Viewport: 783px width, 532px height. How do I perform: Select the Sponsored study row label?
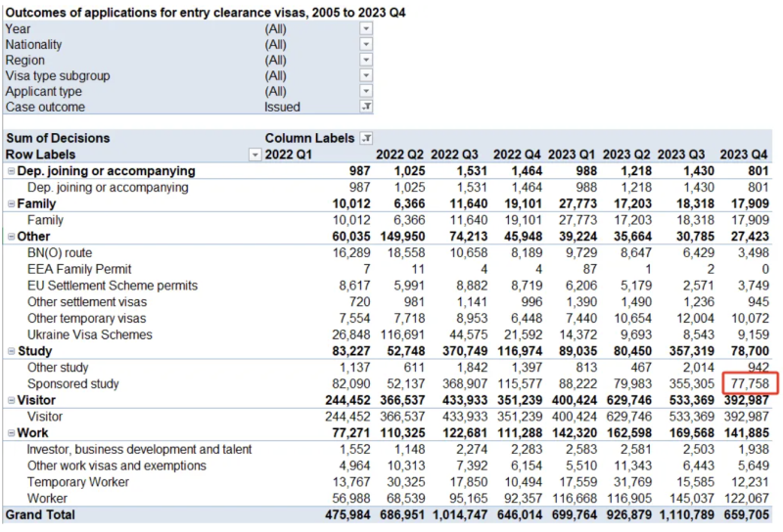click(73, 384)
